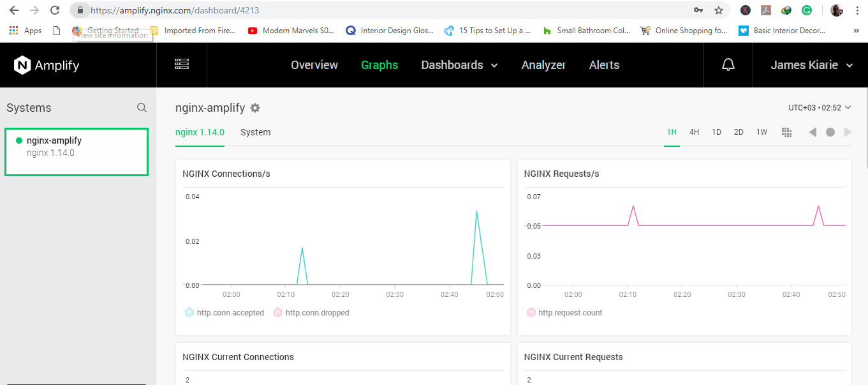
Task: Bookmark this page with the star
Action: [719, 10]
